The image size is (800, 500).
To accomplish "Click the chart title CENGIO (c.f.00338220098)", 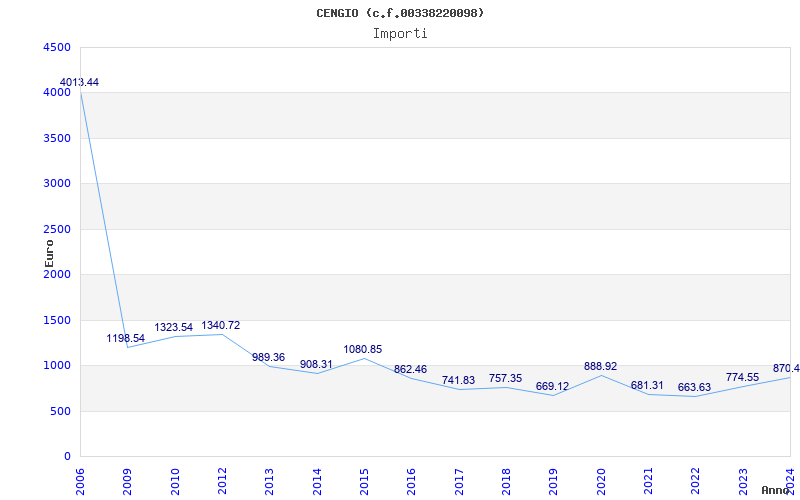I will (x=400, y=13).
